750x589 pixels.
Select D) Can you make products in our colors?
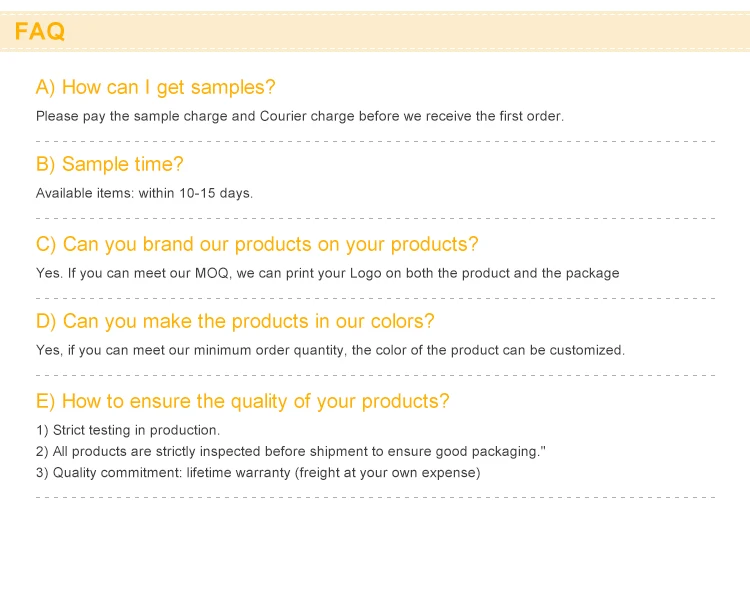click(235, 321)
